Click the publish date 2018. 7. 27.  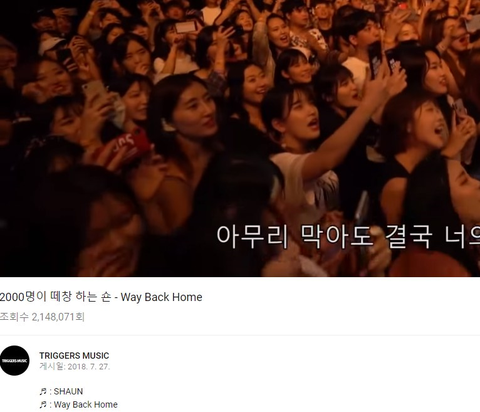pyautogui.click(x=89, y=367)
